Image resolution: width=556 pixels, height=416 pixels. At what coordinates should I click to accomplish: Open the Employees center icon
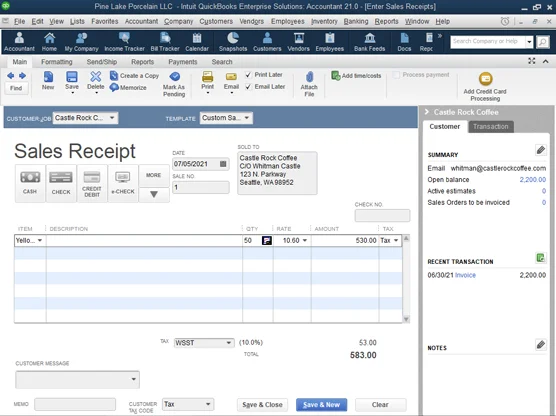coord(329,42)
